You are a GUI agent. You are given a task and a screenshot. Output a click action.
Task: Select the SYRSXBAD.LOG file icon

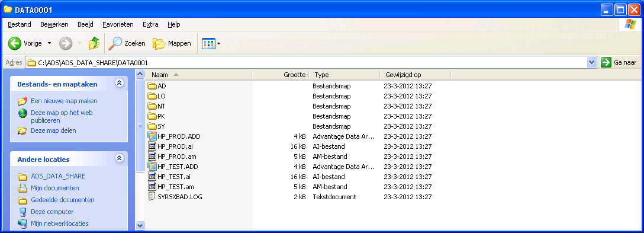152,197
